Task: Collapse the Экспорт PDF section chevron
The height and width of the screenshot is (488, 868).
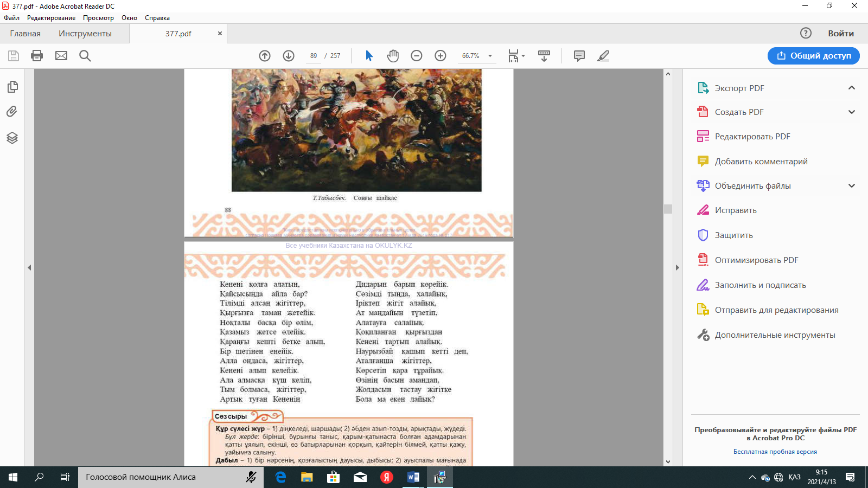Action: (852, 88)
